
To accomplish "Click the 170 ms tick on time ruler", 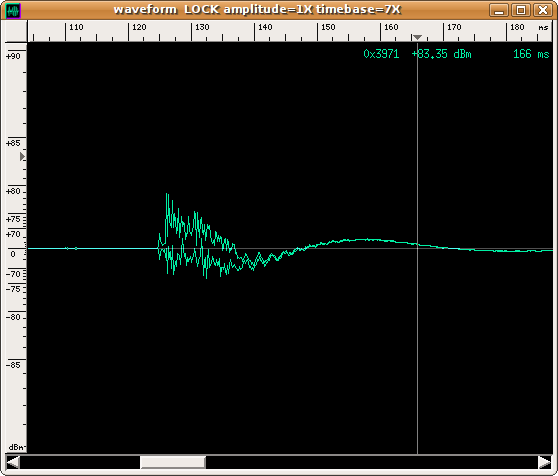I will pyautogui.click(x=443, y=32).
